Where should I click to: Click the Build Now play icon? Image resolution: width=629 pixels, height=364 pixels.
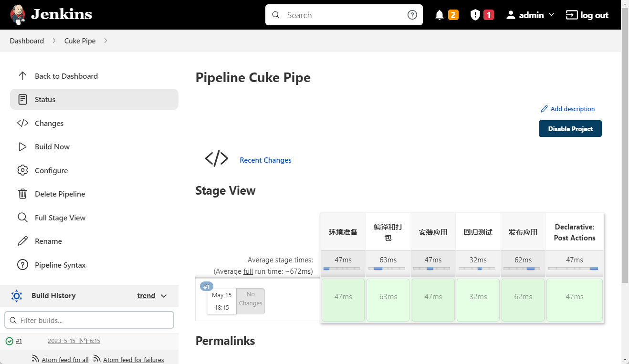(22, 147)
